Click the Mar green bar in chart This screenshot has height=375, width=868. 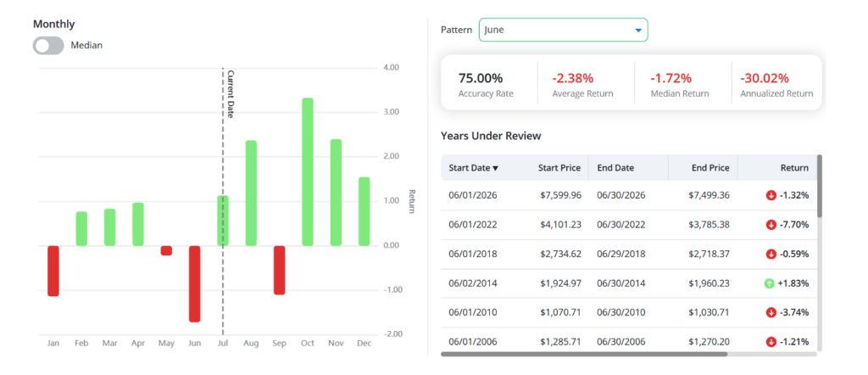[x=109, y=227]
